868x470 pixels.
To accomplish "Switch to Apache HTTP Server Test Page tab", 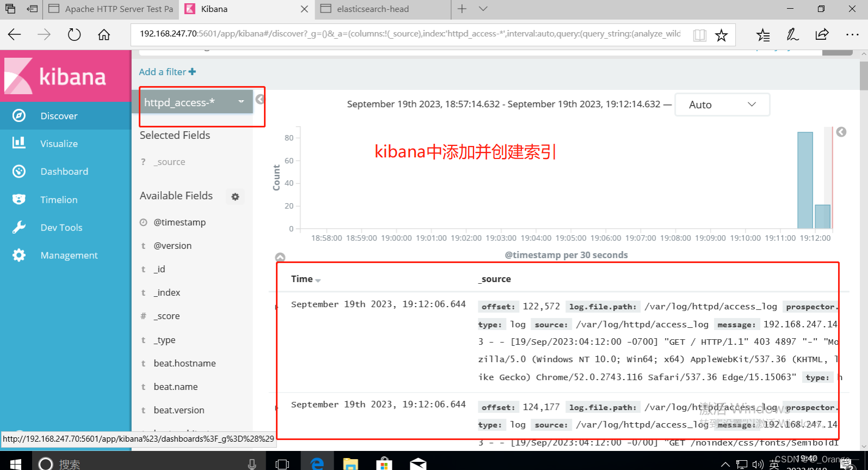I will (x=111, y=9).
